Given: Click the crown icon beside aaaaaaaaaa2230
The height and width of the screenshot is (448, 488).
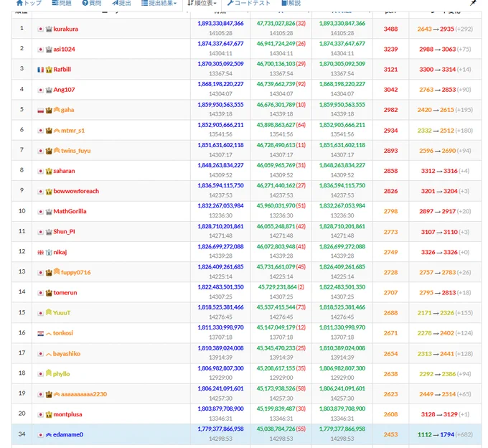Looking at the screenshot, I should (49, 394).
